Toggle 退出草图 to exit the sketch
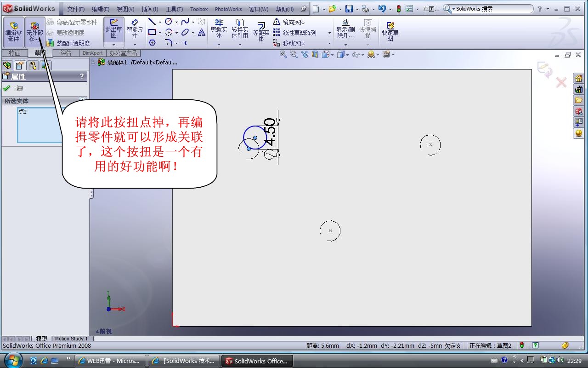The height and width of the screenshot is (368, 588). pos(113,29)
